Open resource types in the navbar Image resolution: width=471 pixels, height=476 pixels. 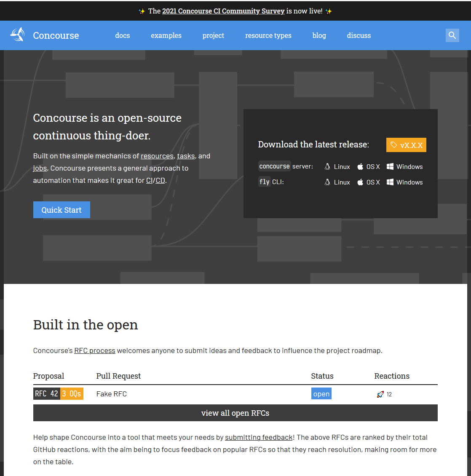[x=268, y=35]
